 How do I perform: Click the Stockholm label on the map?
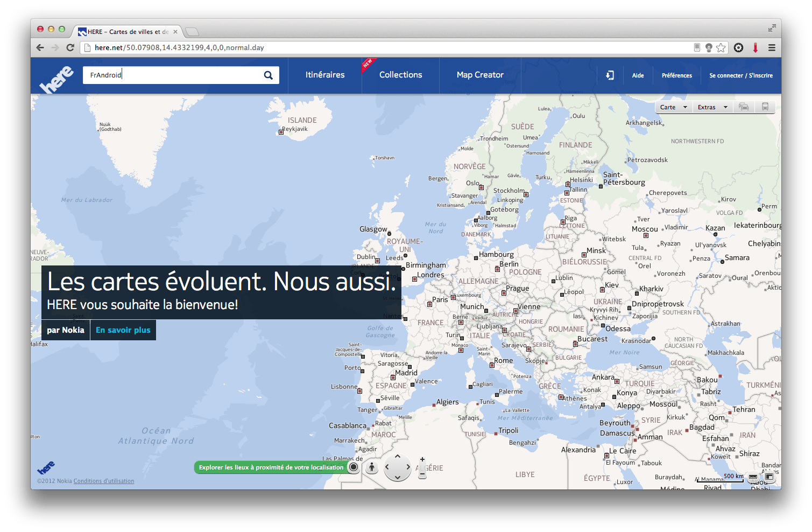509,190
